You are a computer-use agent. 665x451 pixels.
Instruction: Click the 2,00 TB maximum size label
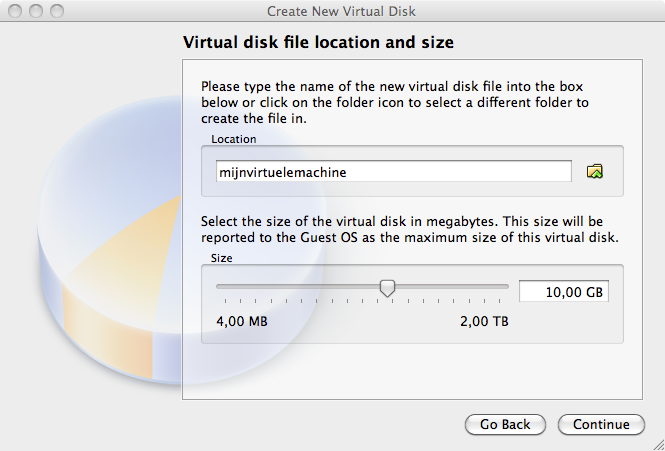(x=484, y=322)
